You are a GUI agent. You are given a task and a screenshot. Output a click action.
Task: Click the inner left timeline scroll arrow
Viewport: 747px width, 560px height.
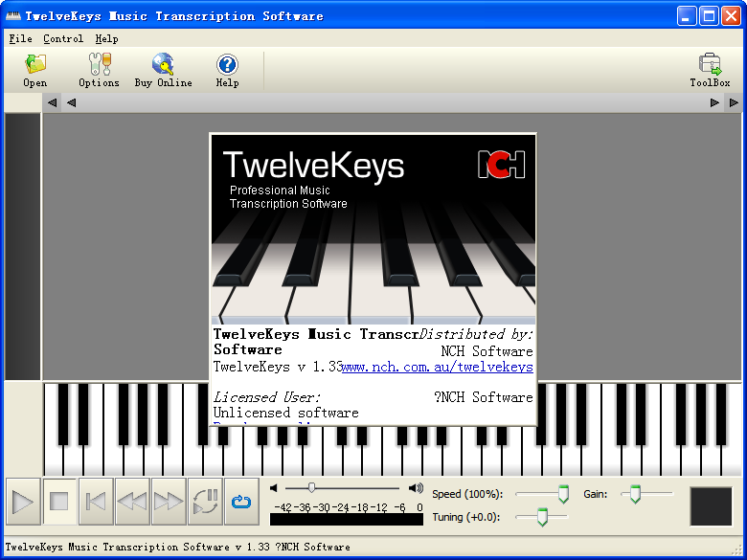coord(72,102)
